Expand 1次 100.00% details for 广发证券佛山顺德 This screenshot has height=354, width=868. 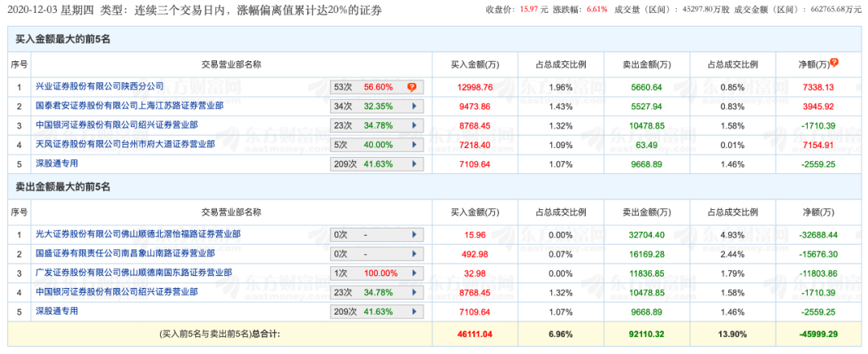click(x=377, y=273)
